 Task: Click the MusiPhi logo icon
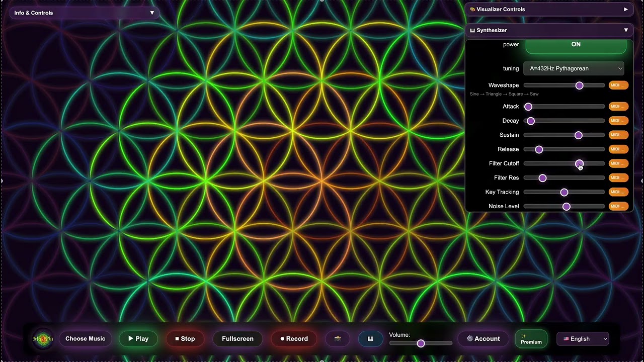42,339
